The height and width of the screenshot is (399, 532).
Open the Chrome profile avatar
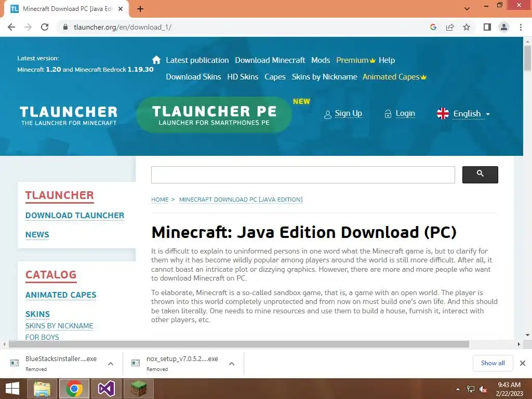pyautogui.click(x=504, y=27)
